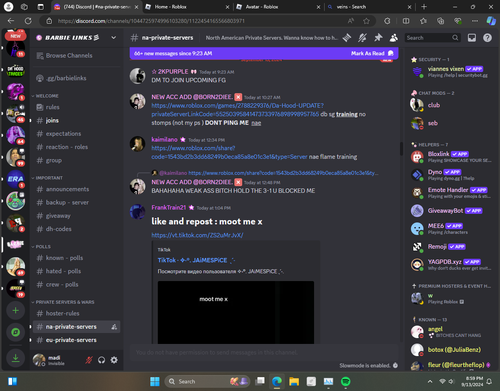
Task: Click the 66+ new messages banner
Action: (x=264, y=53)
